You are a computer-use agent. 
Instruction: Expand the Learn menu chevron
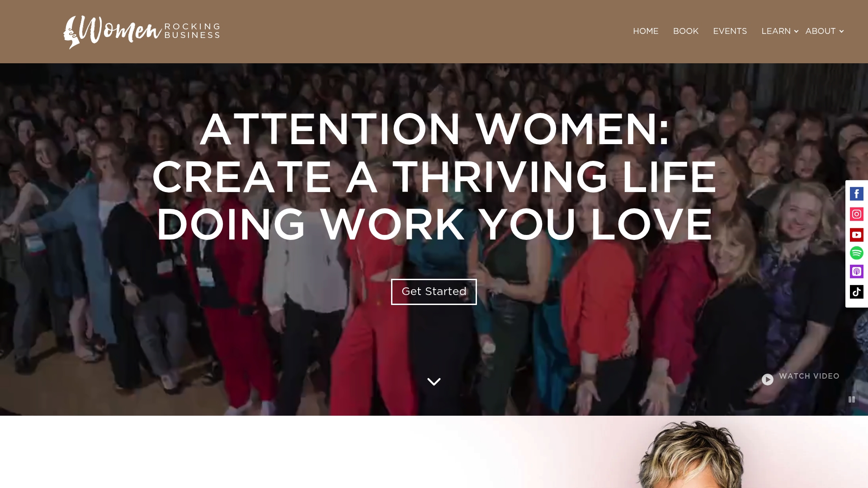796,32
